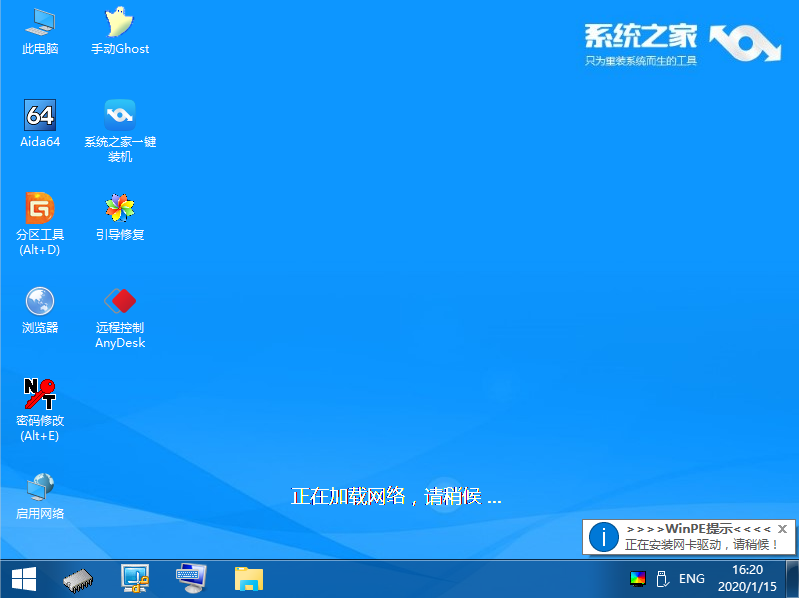Open the network monitor taskbar icon
The image size is (799, 598).
pyautogui.click(x=135, y=579)
